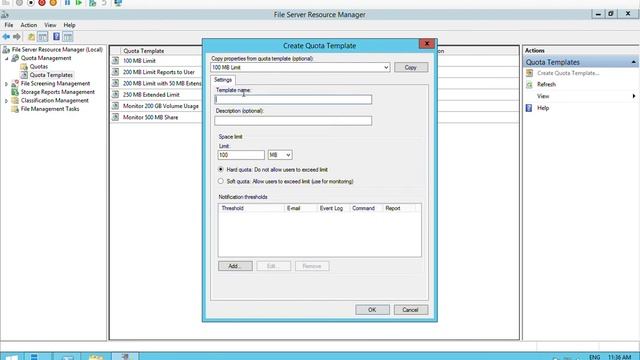Click the icon of Monitor 200 GB Volume Usage
The width and height of the screenshot is (640, 360).
[116, 106]
